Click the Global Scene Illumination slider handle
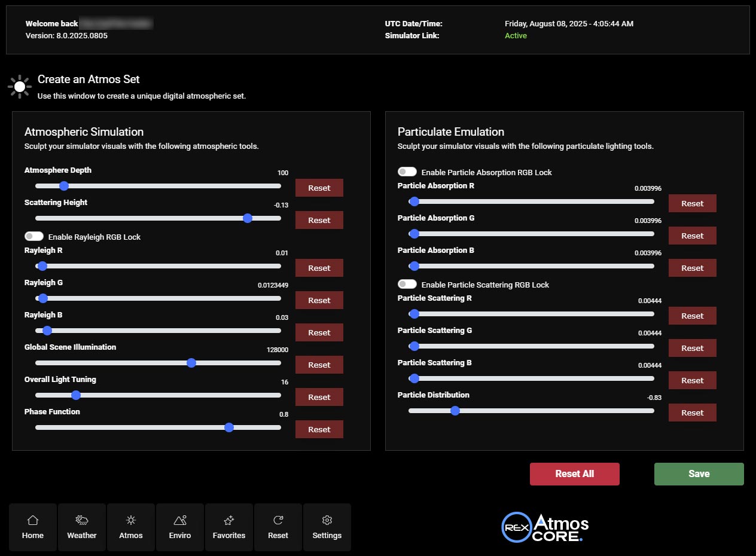 coord(191,362)
